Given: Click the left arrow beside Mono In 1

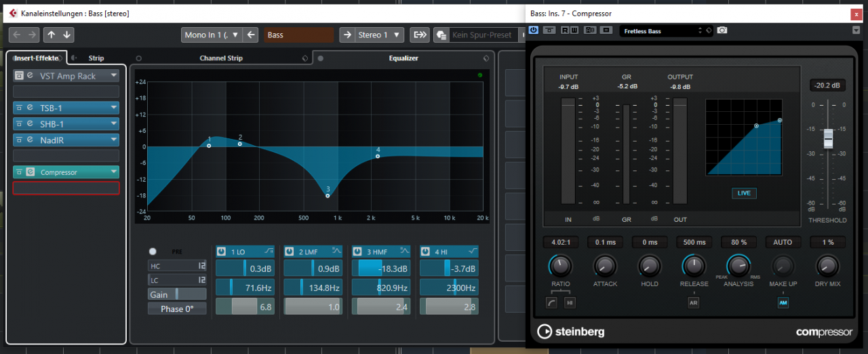Looking at the screenshot, I should (251, 35).
